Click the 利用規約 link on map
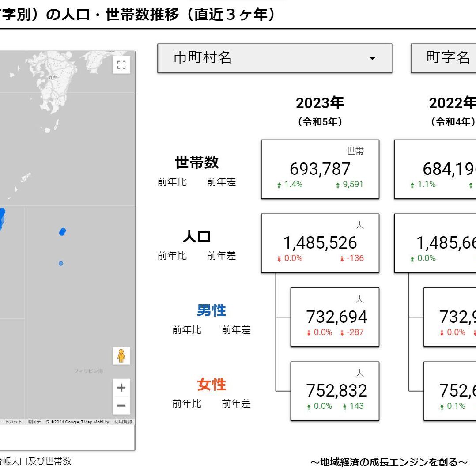Viewport: 476px width, 476px height. coord(123,422)
